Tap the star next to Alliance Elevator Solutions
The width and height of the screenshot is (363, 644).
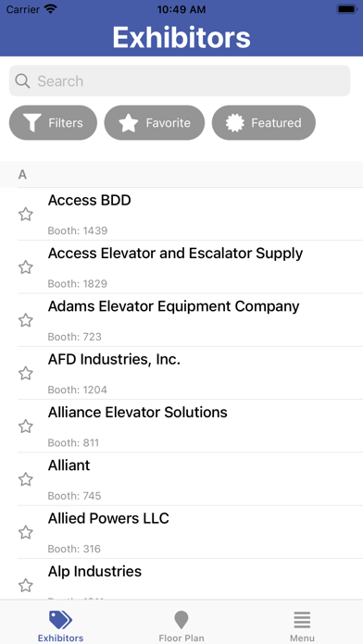pyautogui.click(x=26, y=427)
